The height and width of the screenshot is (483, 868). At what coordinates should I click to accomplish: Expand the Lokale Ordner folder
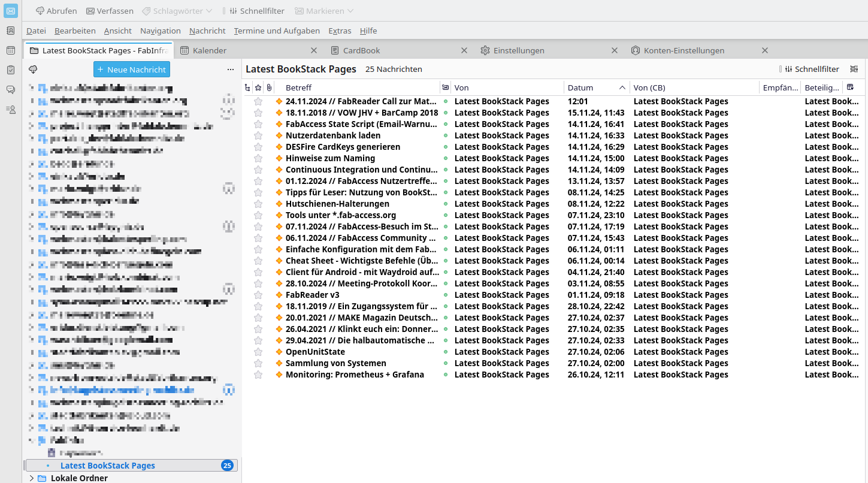(x=31, y=478)
